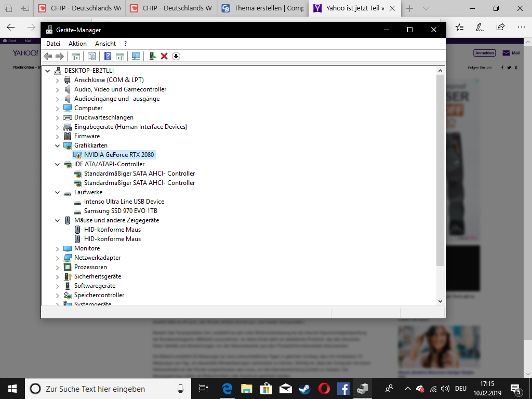
Task: Open the Action Center notifications icon
Action: coord(516,389)
